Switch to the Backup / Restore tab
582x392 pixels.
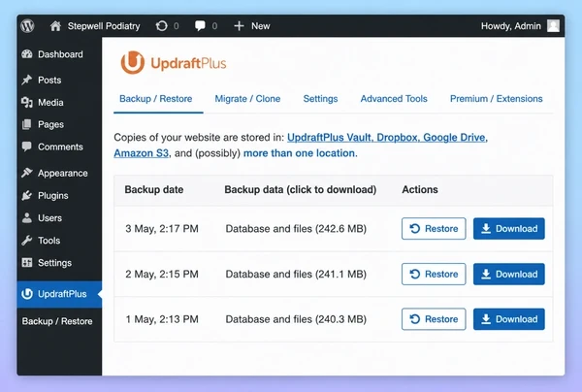(x=156, y=99)
